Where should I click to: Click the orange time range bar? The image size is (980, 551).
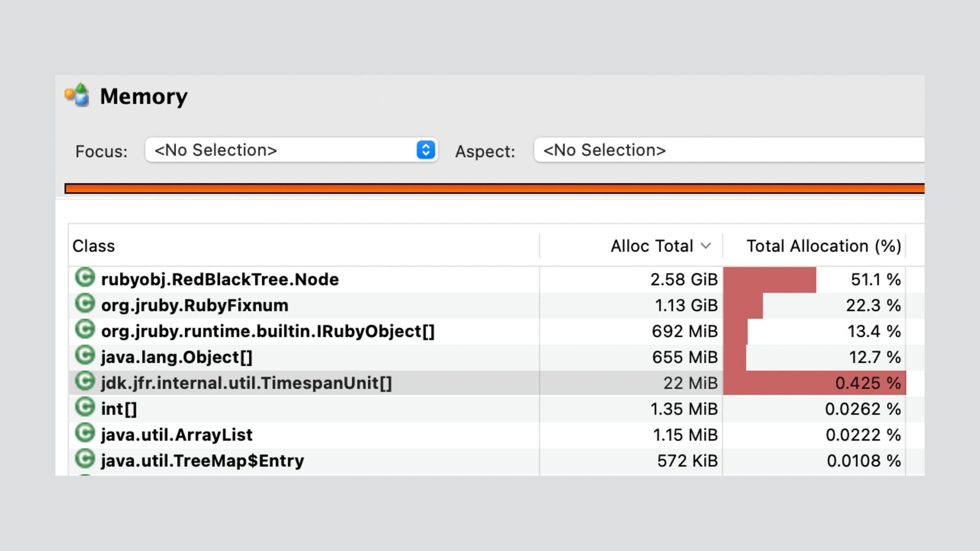coord(494,189)
